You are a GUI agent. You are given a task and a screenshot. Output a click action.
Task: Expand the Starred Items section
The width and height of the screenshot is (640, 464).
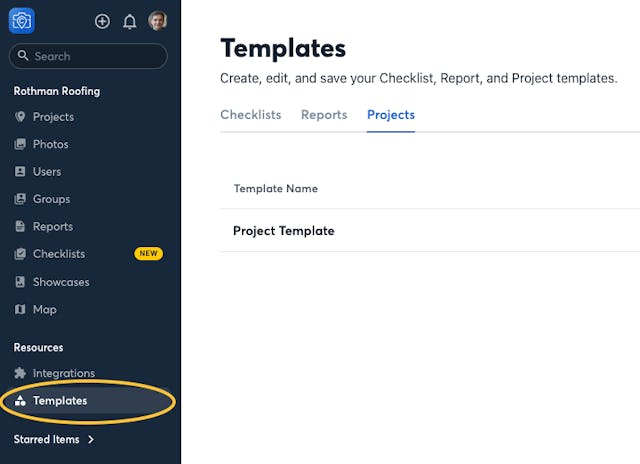(54, 439)
